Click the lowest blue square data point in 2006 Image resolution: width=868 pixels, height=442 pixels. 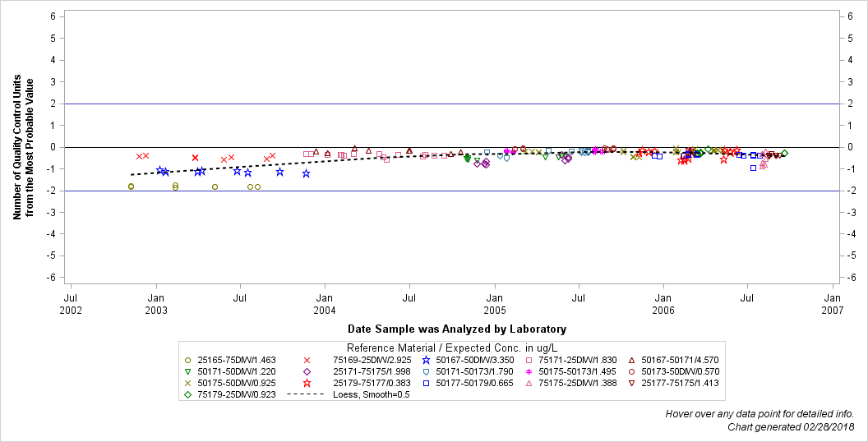coord(754,168)
